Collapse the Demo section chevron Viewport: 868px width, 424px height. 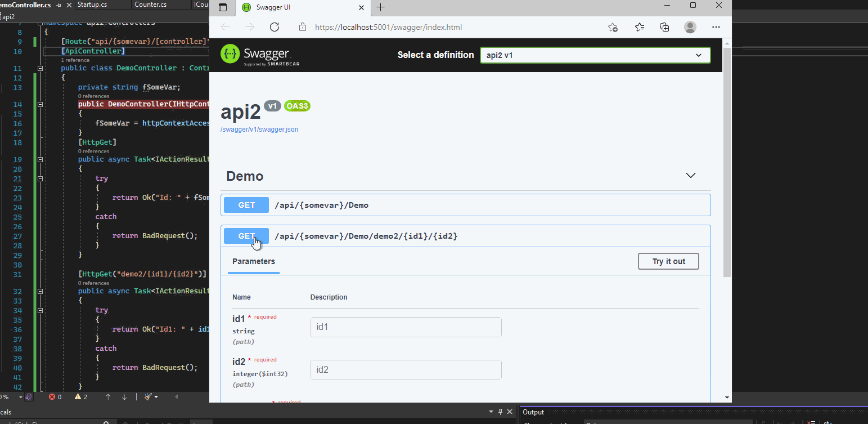691,176
